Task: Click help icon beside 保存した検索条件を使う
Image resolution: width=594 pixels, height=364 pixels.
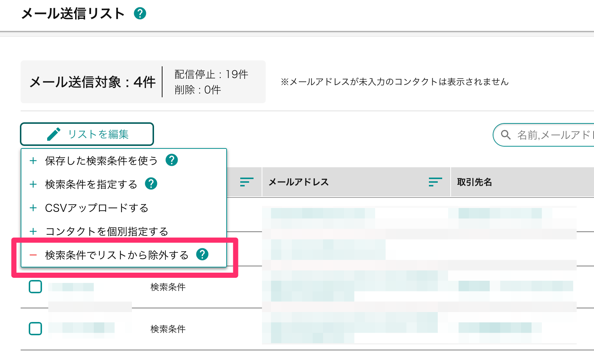Action: (172, 160)
